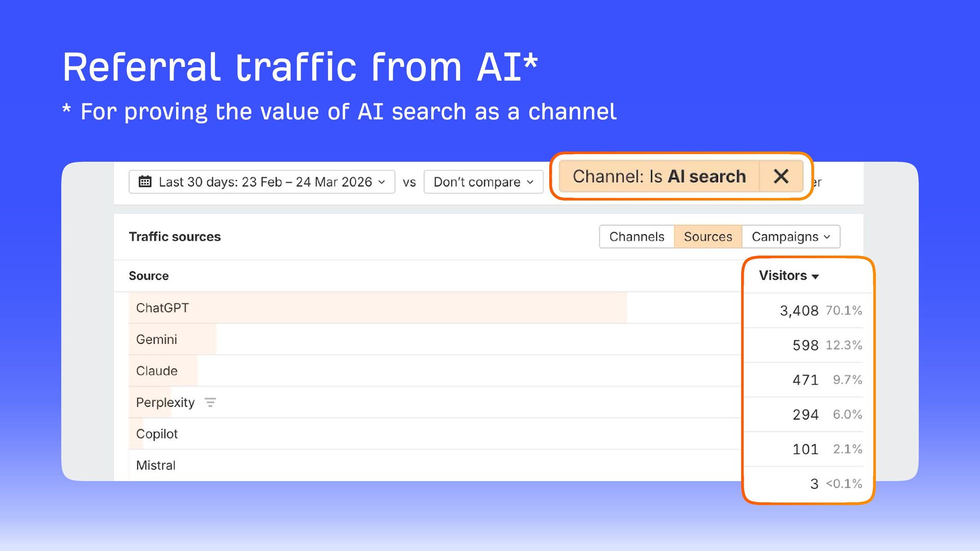Click the Traffic sources heading
980x551 pixels.
(x=175, y=237)
